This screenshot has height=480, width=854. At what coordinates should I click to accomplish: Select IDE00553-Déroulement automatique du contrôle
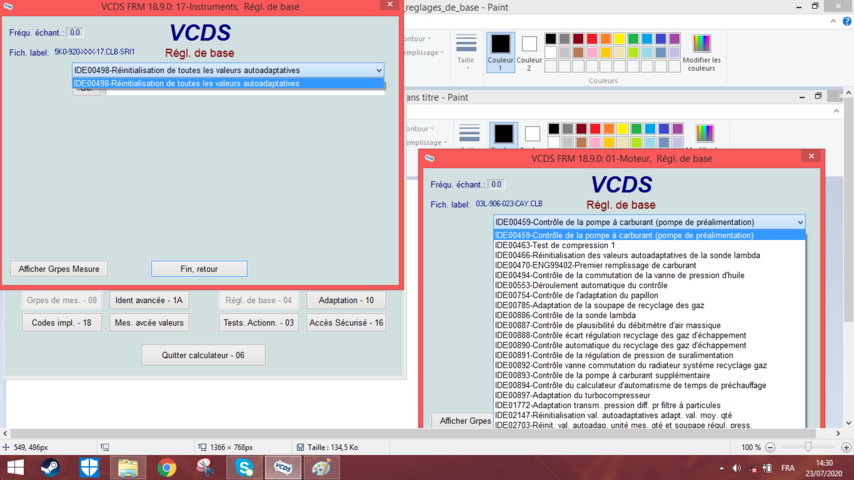point(649,285)
